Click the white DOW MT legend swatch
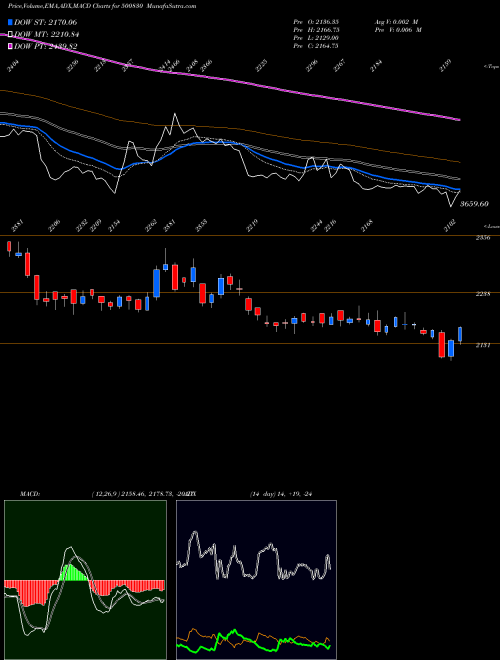The width and height of the screenshot is (500, 660). (10, 35)
